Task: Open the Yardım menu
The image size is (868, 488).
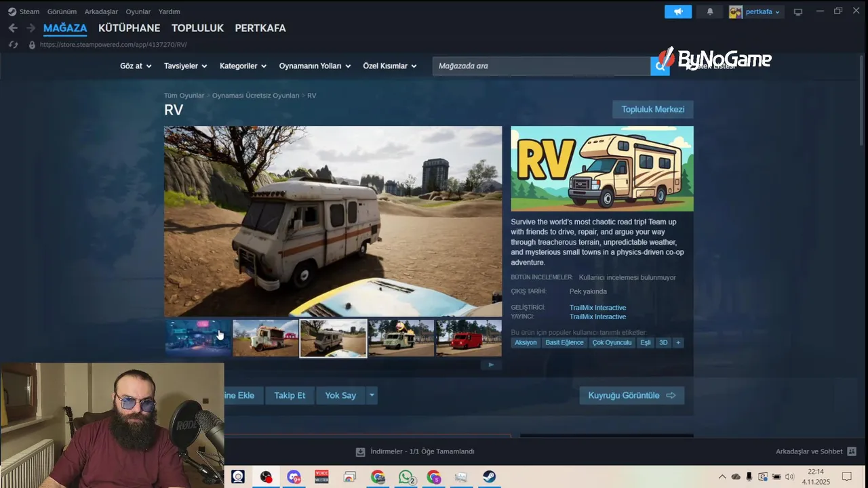Action: click(x=169, y=12)
